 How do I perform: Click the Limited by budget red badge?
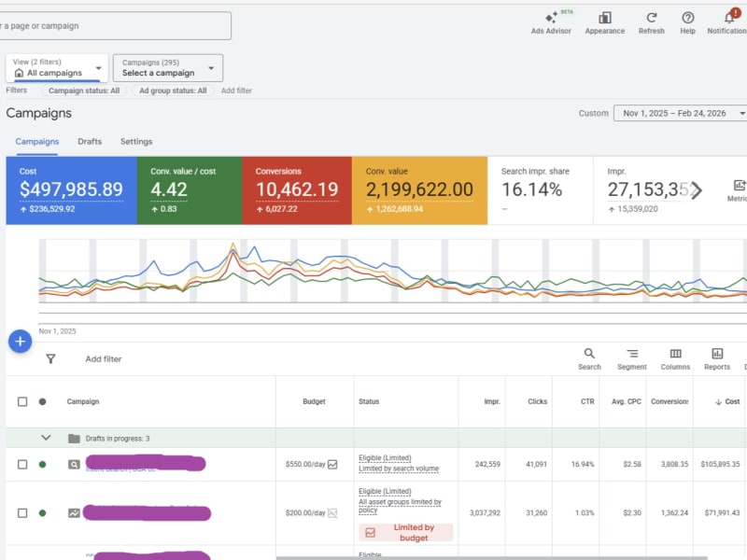406,532
